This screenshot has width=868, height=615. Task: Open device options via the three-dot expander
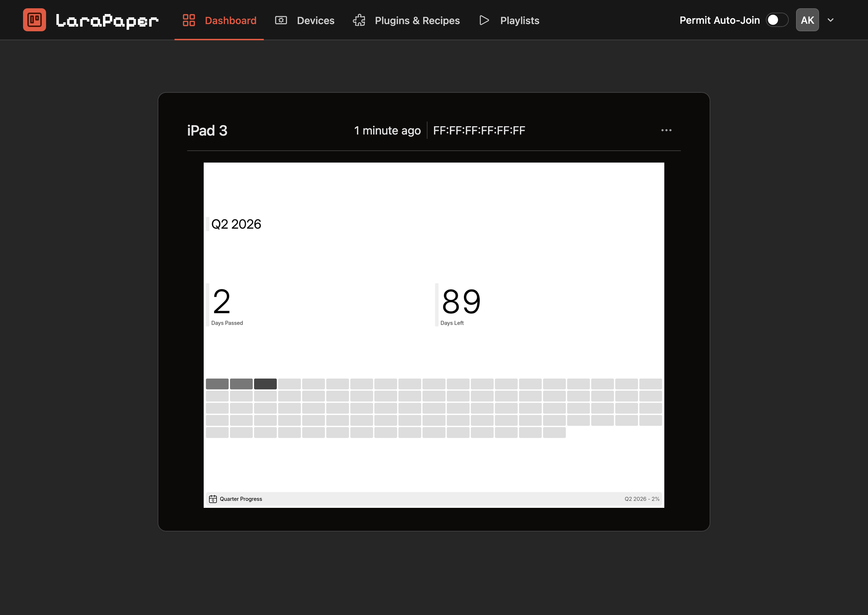point(666,130)
